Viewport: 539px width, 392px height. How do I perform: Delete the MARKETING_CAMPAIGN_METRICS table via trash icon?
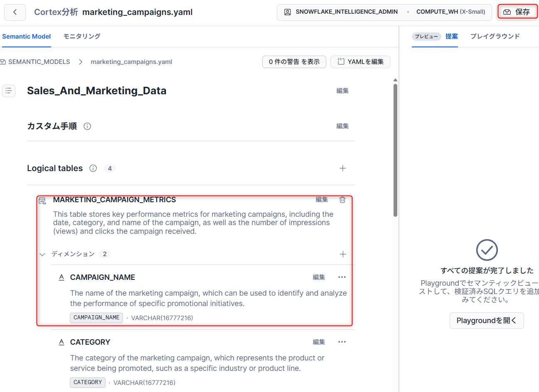click(x=342, y=200)
